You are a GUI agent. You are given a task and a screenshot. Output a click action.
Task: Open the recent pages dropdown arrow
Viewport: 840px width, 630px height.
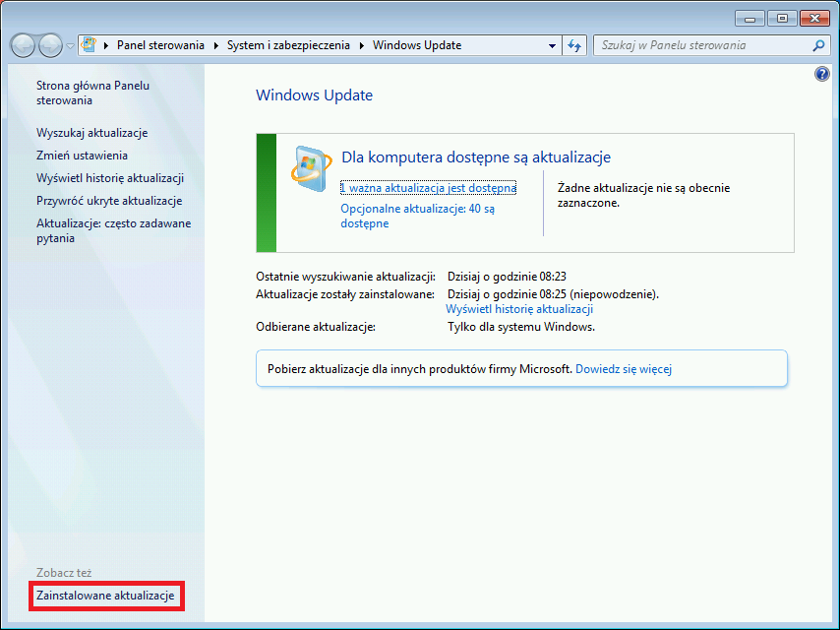[x=70, y=46]
